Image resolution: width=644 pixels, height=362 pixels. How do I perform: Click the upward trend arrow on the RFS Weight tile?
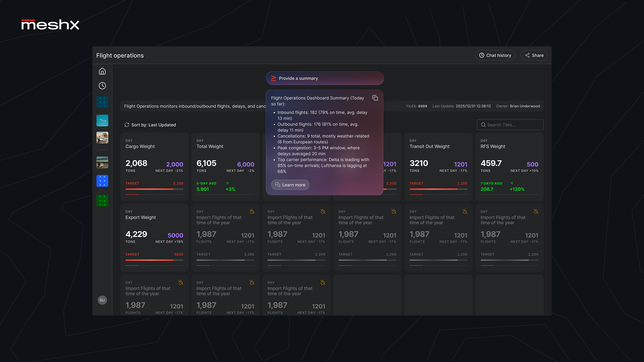click(511, 183)
